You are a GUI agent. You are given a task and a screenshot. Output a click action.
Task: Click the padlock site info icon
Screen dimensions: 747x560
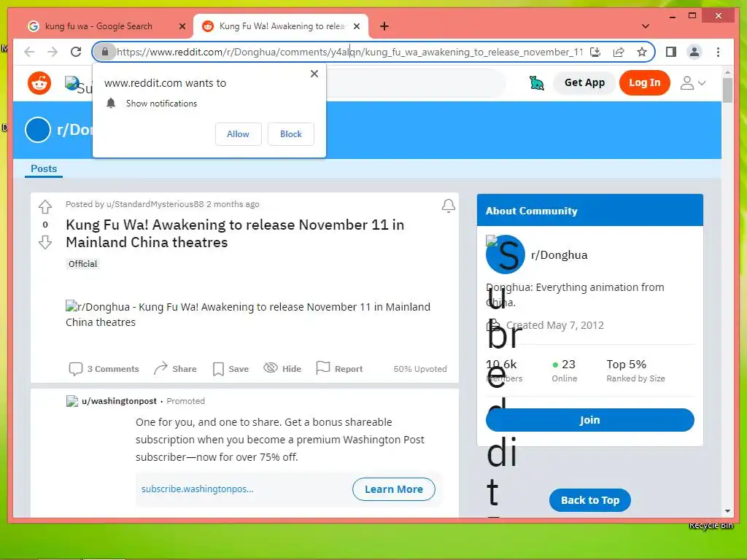[x=105, y=52]
